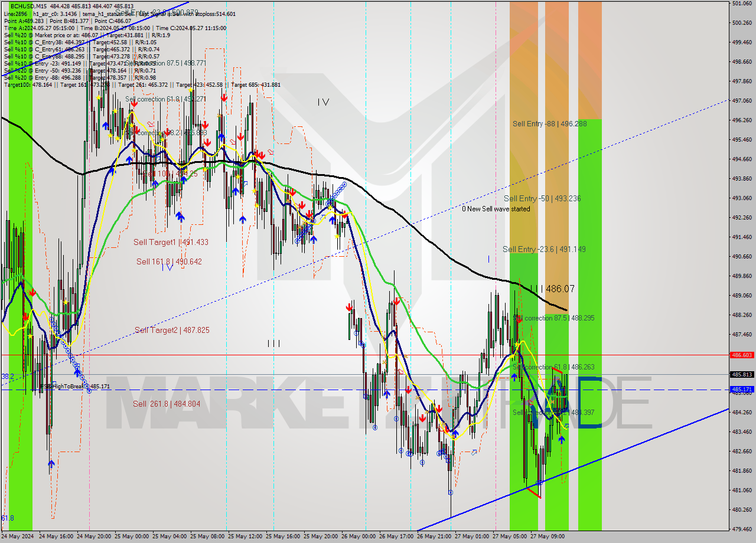Select the 'Sell Entry -88 | 496.288' label
The height and width of the screenshot is (543, 756).
tap(549, 124)
